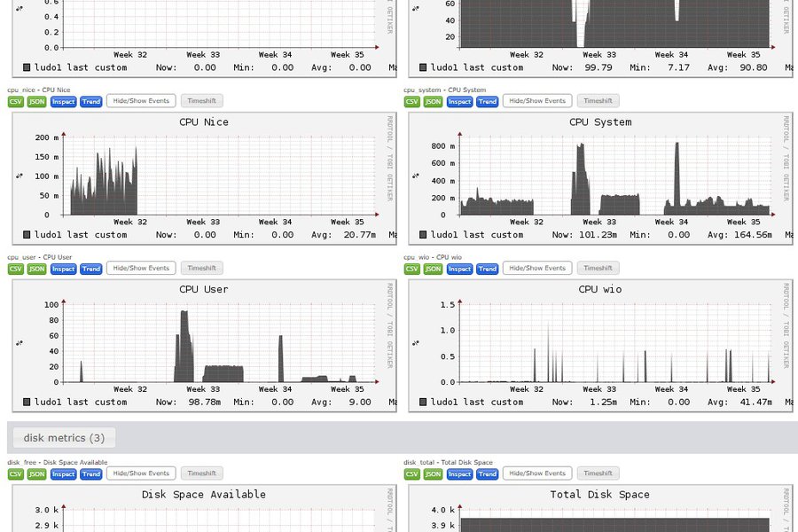Screen dimensions: 798x532
Task: Toggle Hide/Show Events on cpu_user
Action: coord(141,269)
